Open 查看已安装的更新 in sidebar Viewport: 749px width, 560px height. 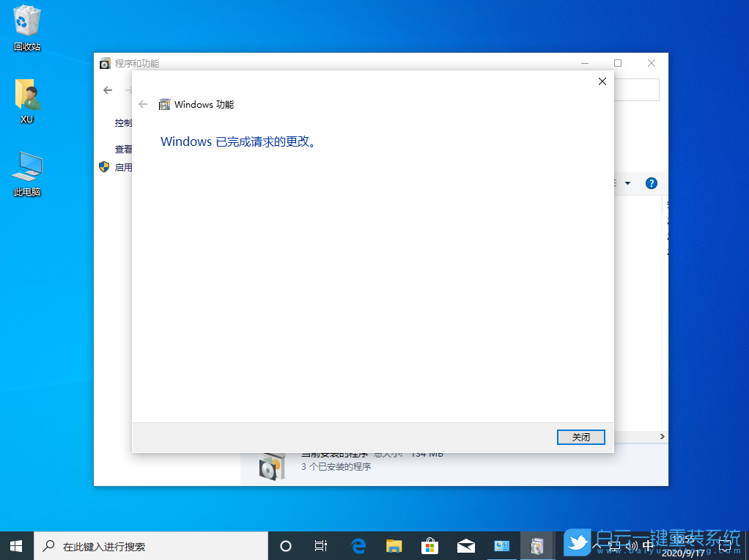125,149
